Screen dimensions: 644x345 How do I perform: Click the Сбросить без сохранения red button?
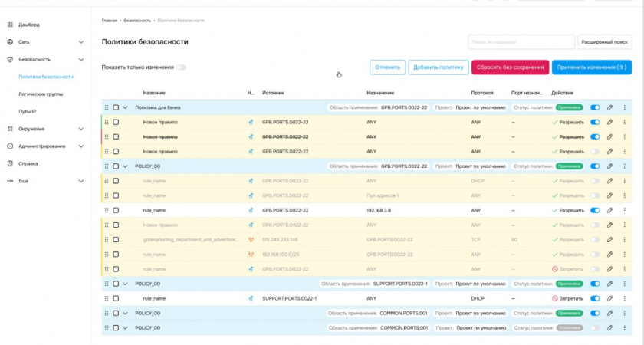510,67
